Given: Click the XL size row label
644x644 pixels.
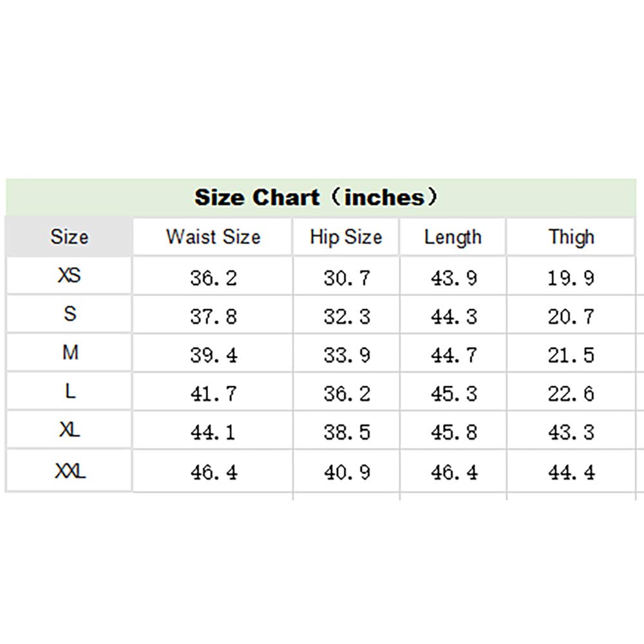Looking at the screenshot, I should [x=70, y=430].
